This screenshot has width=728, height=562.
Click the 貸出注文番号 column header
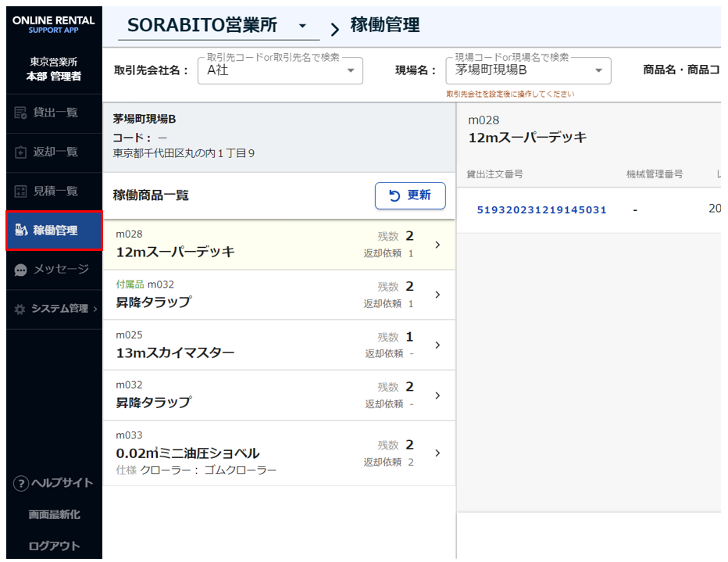tap(494, 174)
